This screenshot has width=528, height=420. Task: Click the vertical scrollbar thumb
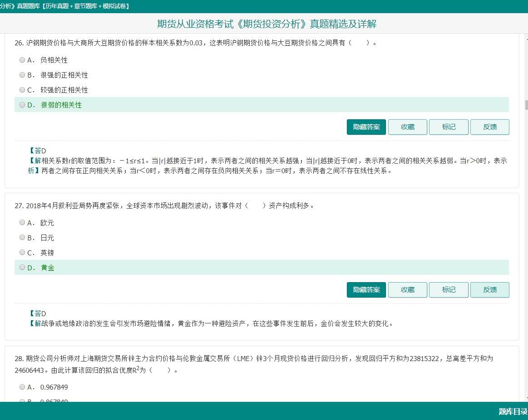526,105
